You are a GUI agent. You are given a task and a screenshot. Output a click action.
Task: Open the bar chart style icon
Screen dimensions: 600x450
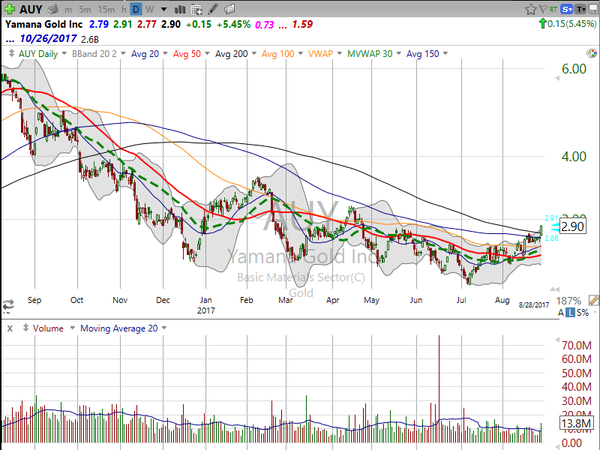(180, 9)
